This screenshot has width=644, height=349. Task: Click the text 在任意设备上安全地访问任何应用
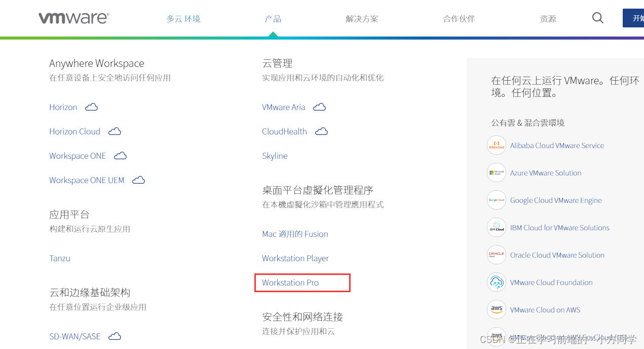[110, 78]
